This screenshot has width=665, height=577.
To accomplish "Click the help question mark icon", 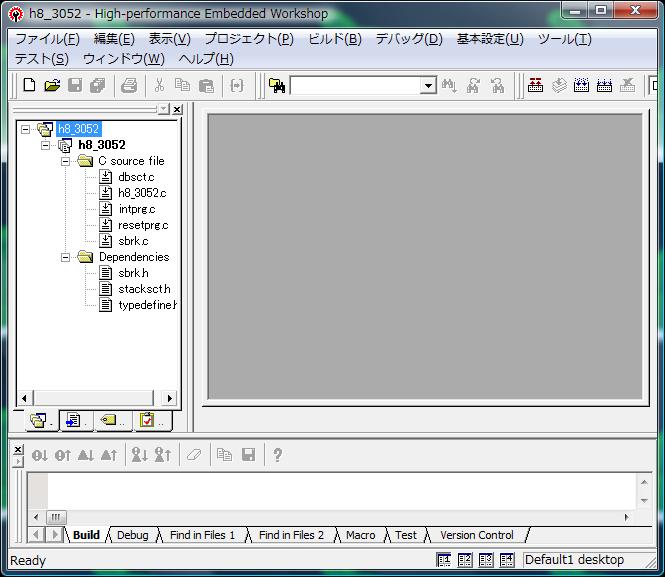I will (277, 455).
